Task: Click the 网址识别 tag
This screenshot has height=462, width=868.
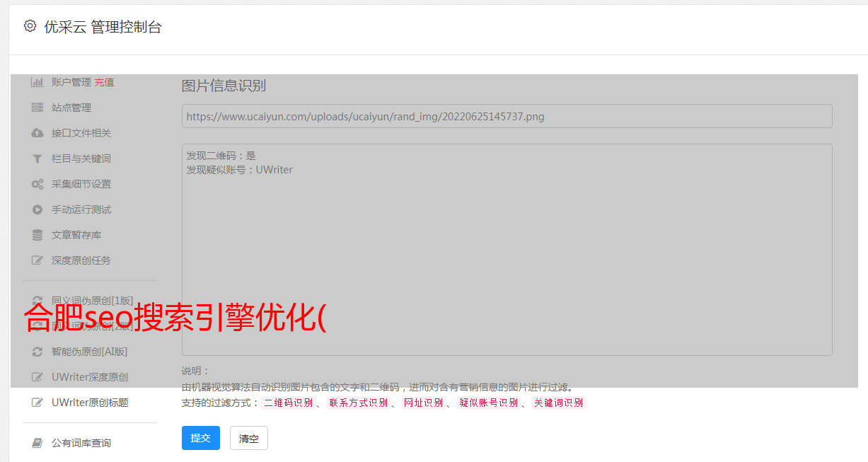Action: [x=423, y=403]
